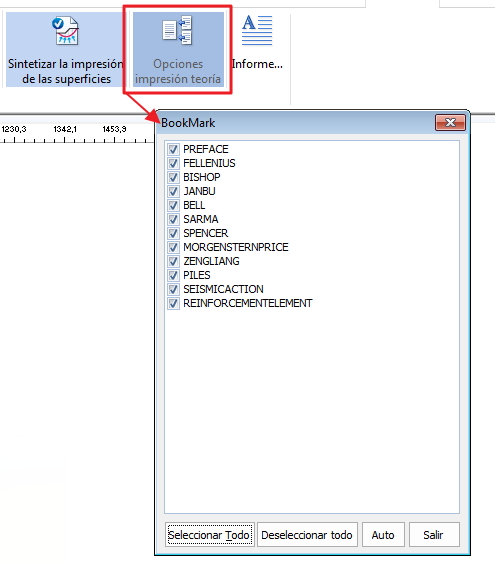Toggle the SPENCER checkbox
The width and height of the screenshot is (497, 573).
point(173,233)
